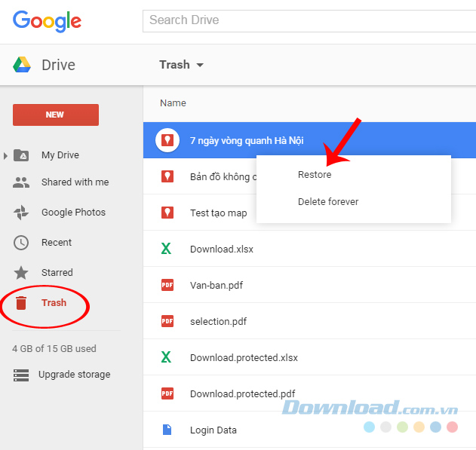
Task: Click Excel icon beside Download.protected.xlsx
Action: 166,357
